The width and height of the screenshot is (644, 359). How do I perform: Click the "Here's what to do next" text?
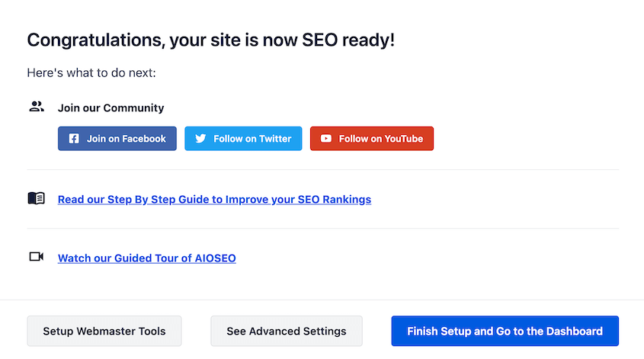tap(91, 72)
